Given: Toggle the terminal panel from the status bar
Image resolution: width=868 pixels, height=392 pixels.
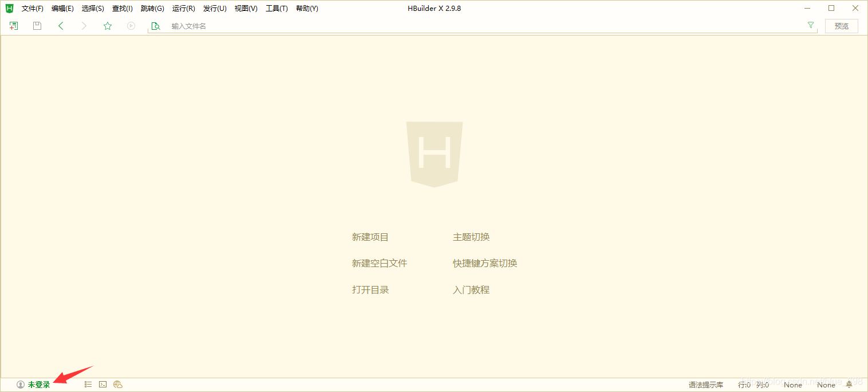Looking at the screenshot, I should pos(102,384).
